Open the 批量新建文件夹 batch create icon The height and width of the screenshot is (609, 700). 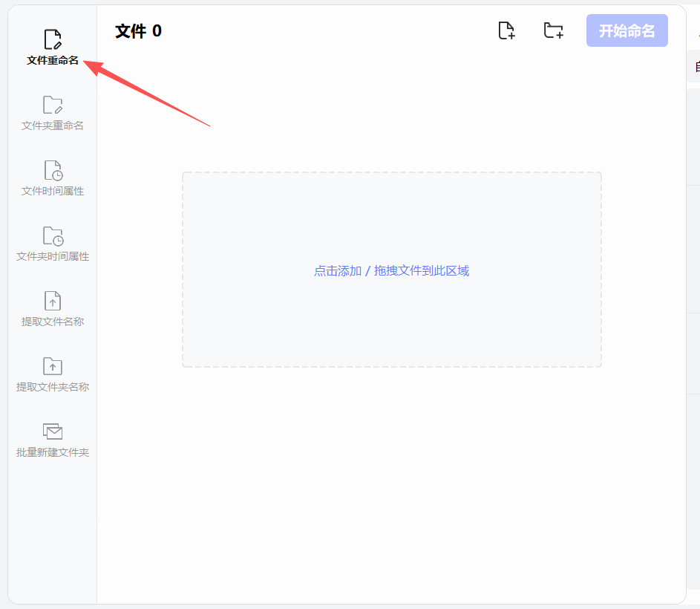click(x=53, y=431)
